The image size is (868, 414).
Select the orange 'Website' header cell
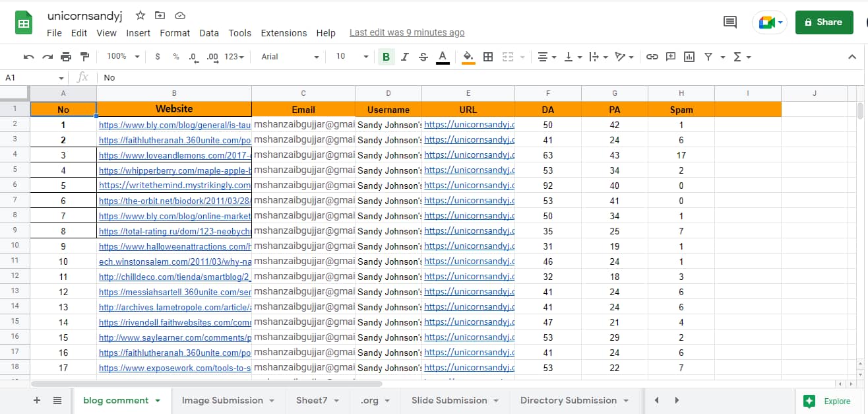[x=174, y=109]
